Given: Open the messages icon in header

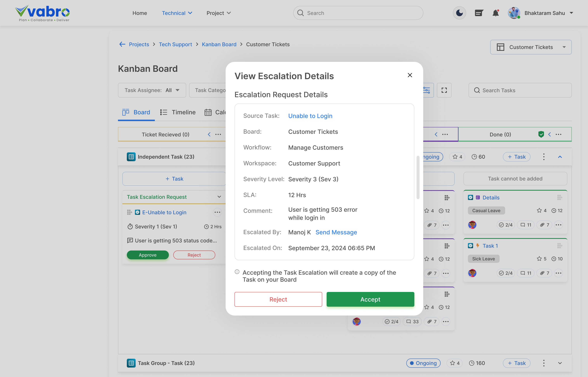Looking at the screenshot, I should [479, 13].
